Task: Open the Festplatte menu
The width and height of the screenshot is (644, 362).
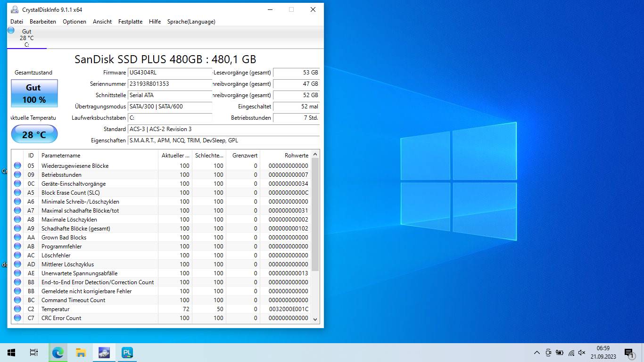Action: pos(130,22)
